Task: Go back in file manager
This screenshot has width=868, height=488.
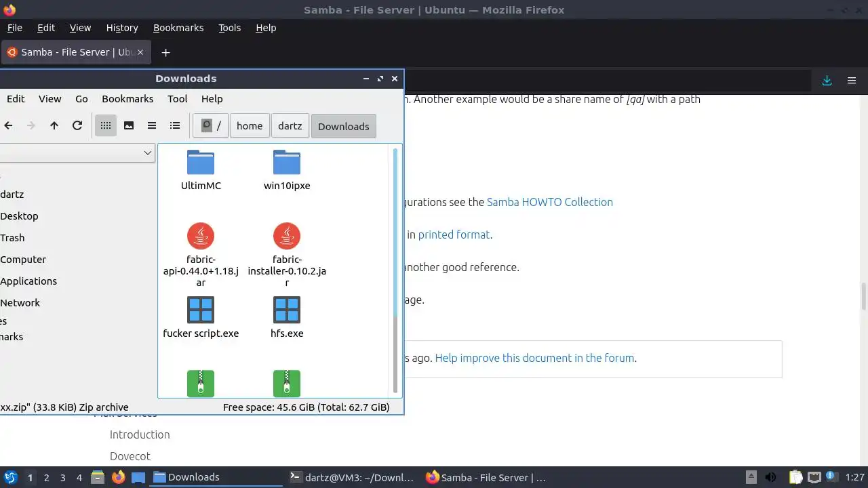Action: pos(8,125)
